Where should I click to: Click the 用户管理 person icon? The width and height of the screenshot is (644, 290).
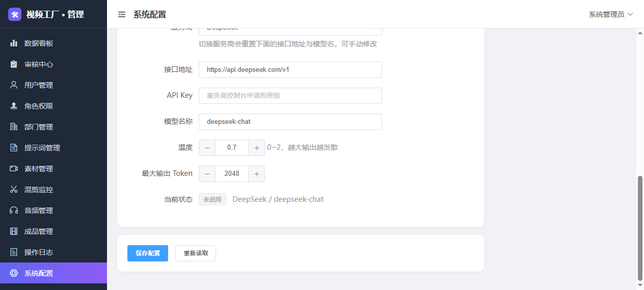click(x=14, y=85)
